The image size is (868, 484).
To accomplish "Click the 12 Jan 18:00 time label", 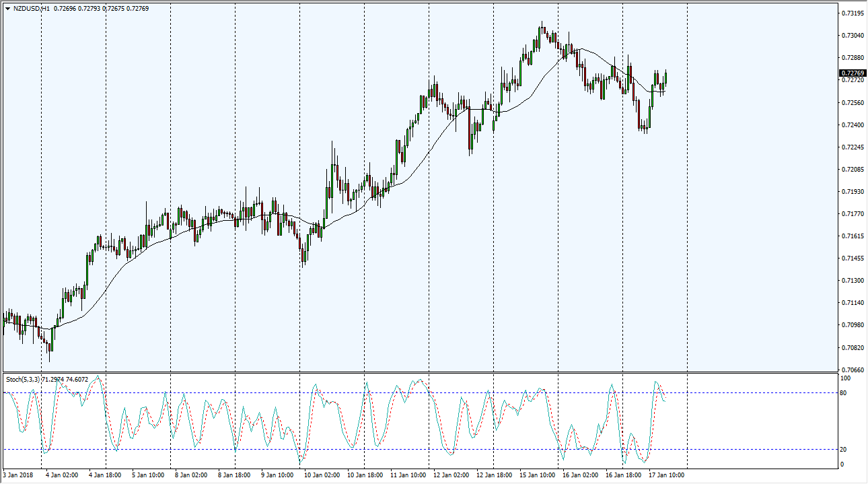I will 493,475.
